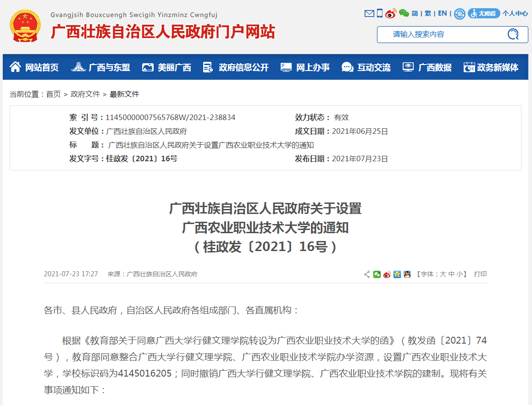Open the Weibo icon in the top header
532x405 pixels.
pos(390,14)
